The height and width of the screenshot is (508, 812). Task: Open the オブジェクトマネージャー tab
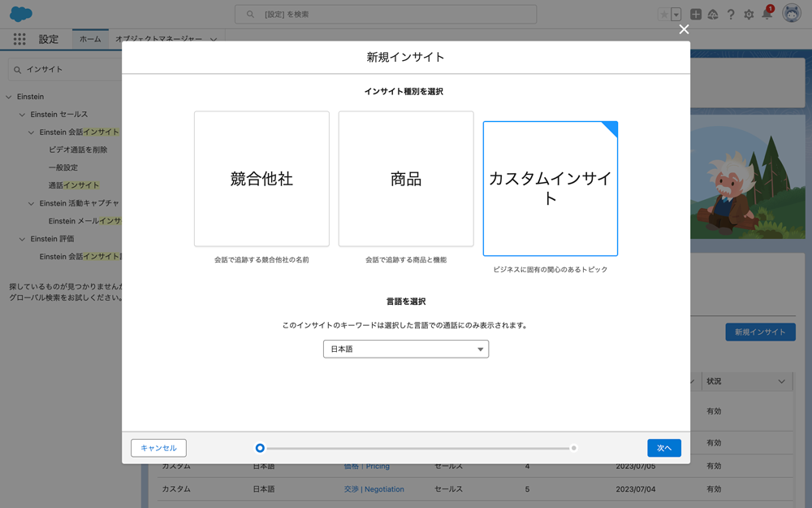click(158, 39)
